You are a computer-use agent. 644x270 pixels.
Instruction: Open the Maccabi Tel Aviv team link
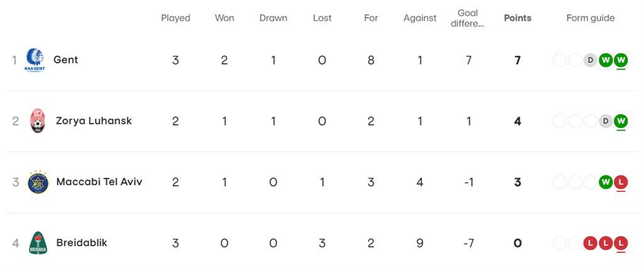[x=99, y=182]
